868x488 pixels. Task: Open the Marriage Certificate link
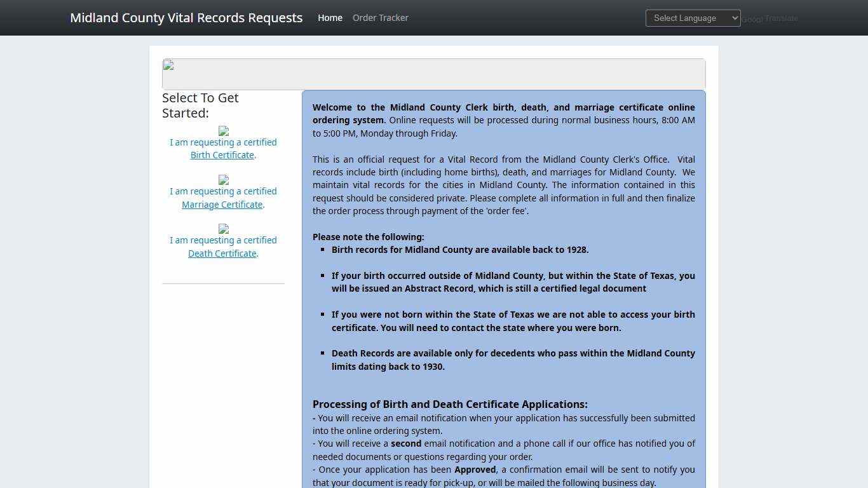pos(221,204)
